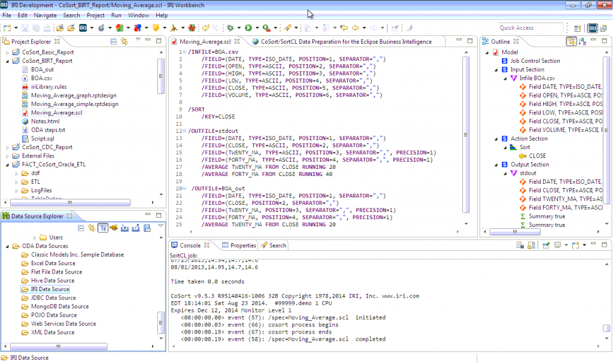Expand the CoSort_CDC_Report project
The width and height of the screenshot is (613, 364).
pos(6,147)
